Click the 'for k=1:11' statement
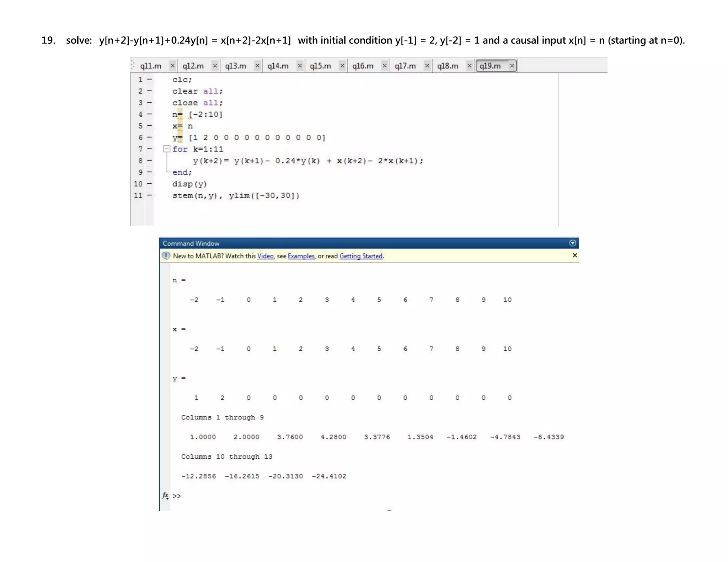The image size is (728, 562). tap(198, 149)
